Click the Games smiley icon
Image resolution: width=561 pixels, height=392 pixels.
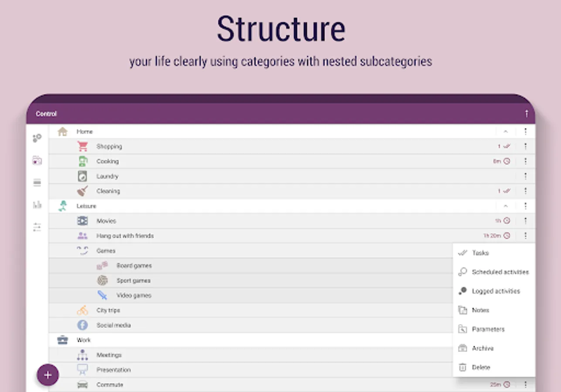82,250
